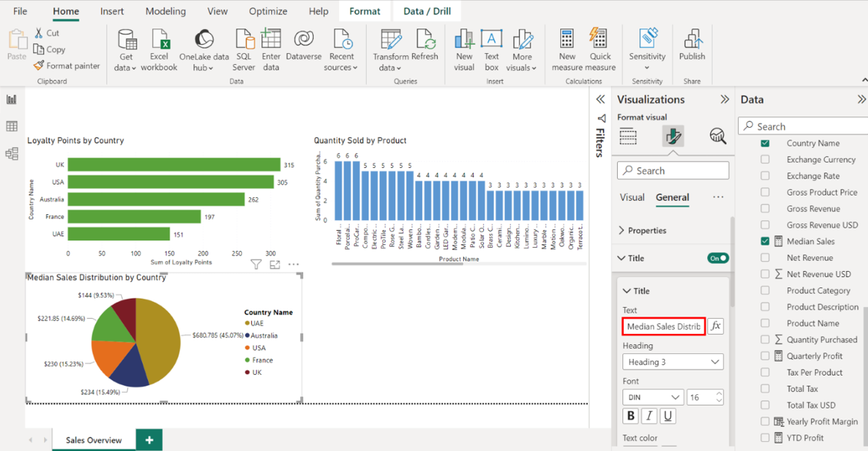Open the DIN font dropdown
This screenshot has height=451, width=868.
tap(652, 397)
